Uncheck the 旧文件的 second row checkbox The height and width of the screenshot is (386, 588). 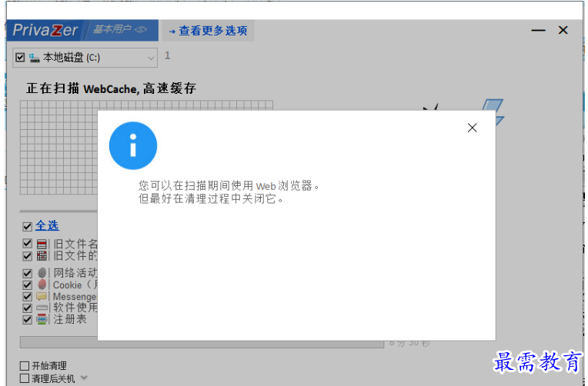pyautogui.click(x=27, y=255)
